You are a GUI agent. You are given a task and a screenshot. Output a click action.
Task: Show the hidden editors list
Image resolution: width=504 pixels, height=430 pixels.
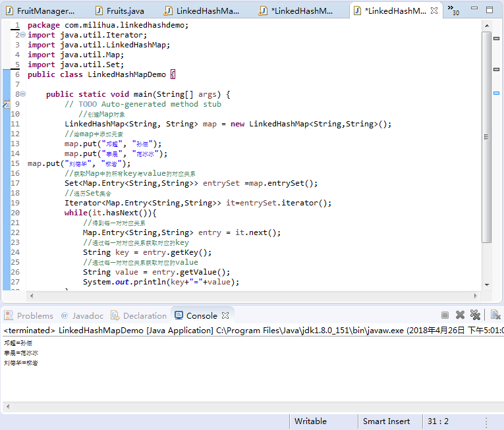(x=453, y=10)
